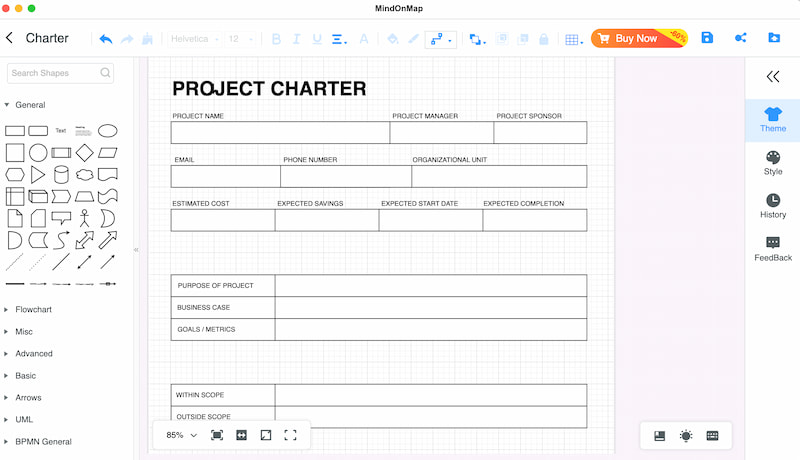Screen dimensions: 800x460
Task: Select the cloud shape
Action: pyautogui.click(x=85, y=175)
